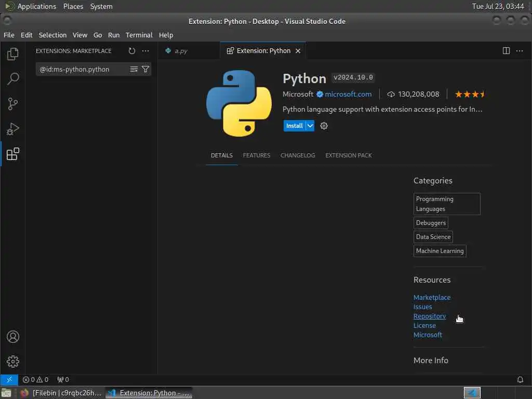The image size is (532, 399).
Task: Switch to the Filebin taskbar window
Action: point(61,393)
